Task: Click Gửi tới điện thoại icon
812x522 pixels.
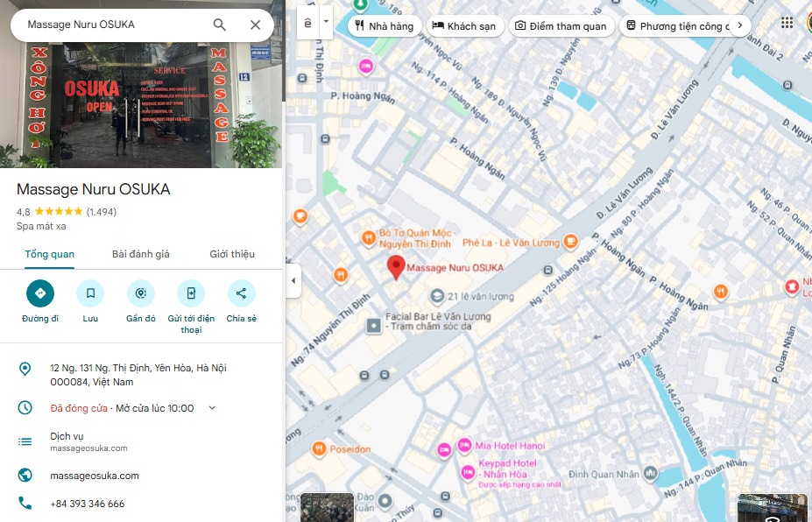Action: [191, 293]
